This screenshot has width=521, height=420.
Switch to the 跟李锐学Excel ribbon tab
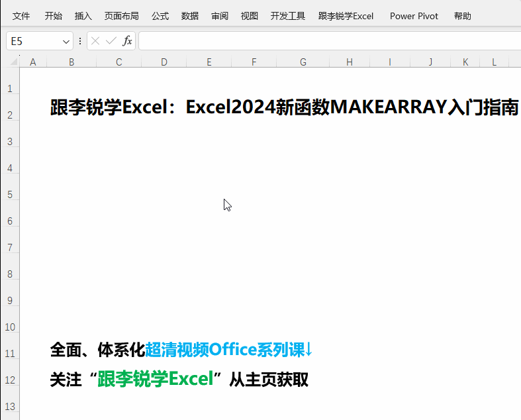click(346, 16)
